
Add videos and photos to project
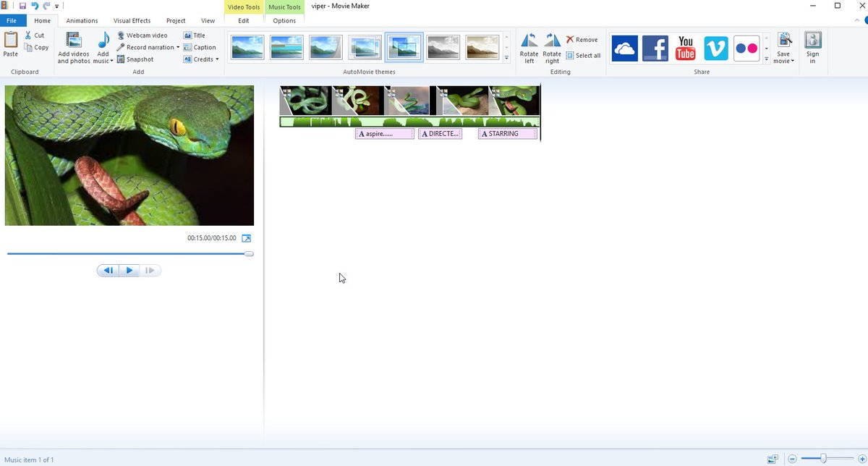click(x=74, y=48)
